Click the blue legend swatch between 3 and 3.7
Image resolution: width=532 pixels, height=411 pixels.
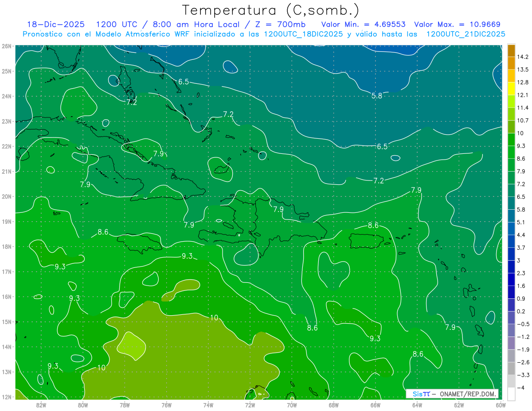coord(511,254)
